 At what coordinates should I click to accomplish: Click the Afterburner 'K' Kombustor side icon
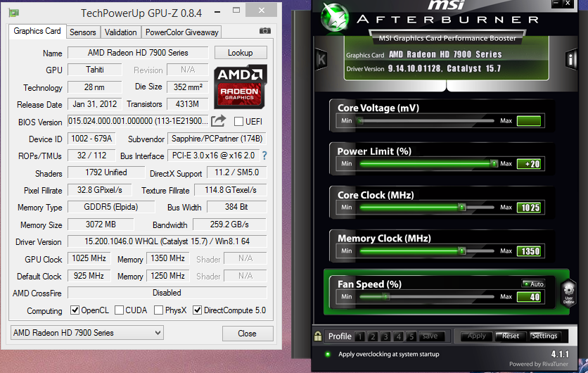[321, 59]
